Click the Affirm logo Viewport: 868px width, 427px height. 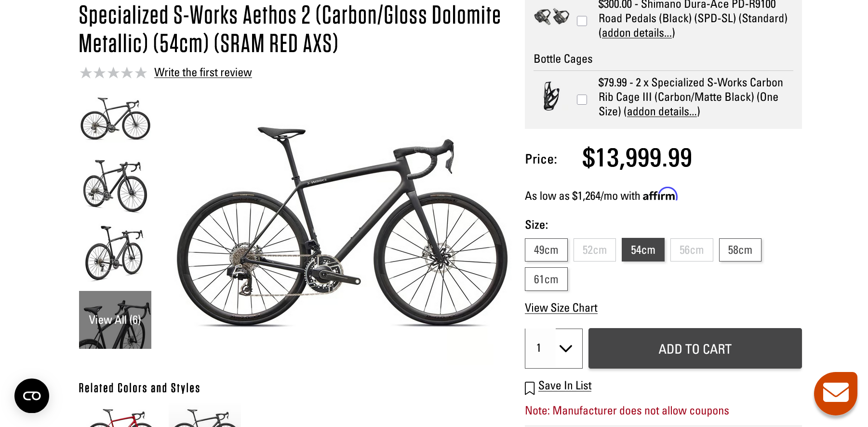[x=660, y=195]
